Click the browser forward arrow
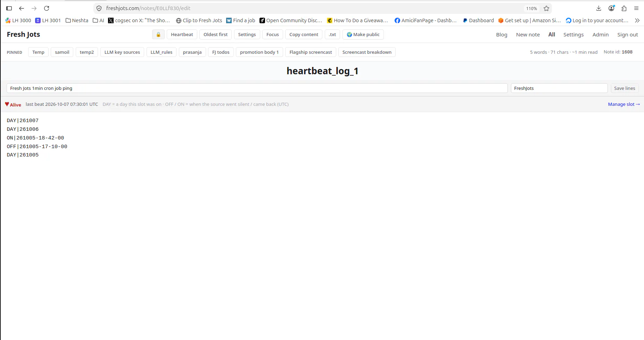This screenshot has height=340, width=644. tap(34, 8)
